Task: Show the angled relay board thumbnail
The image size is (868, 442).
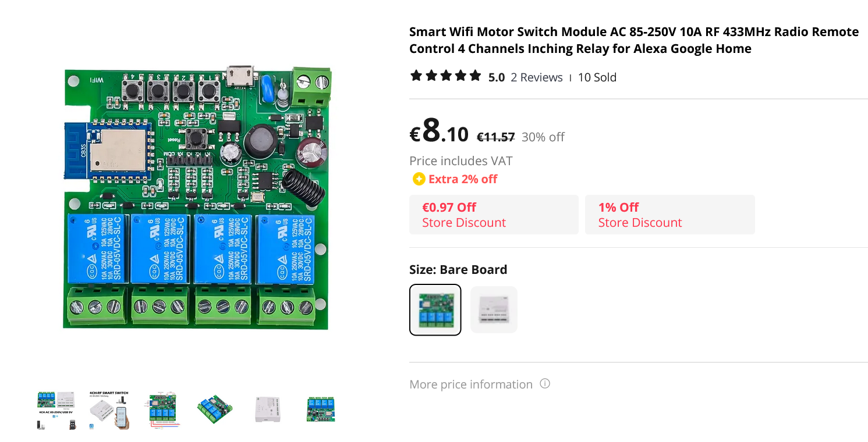Action: point(214,410)
